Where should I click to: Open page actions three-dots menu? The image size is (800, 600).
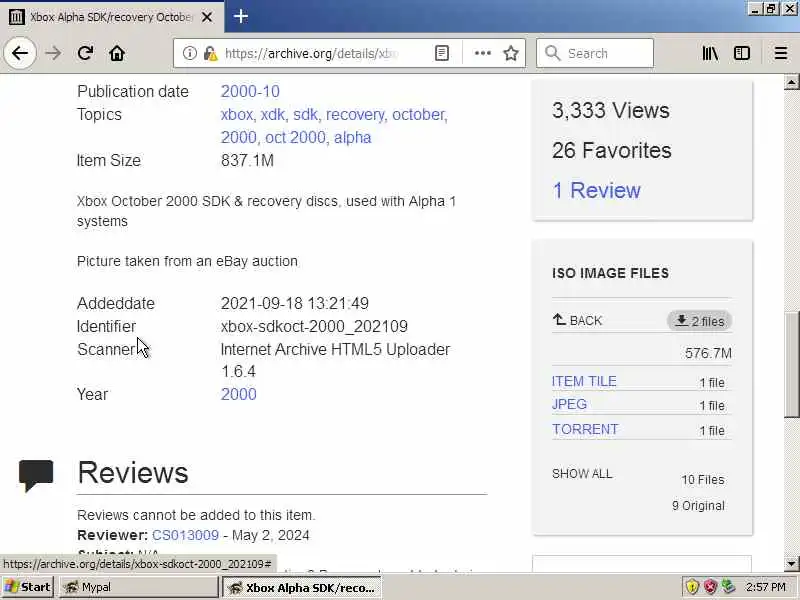483,53
